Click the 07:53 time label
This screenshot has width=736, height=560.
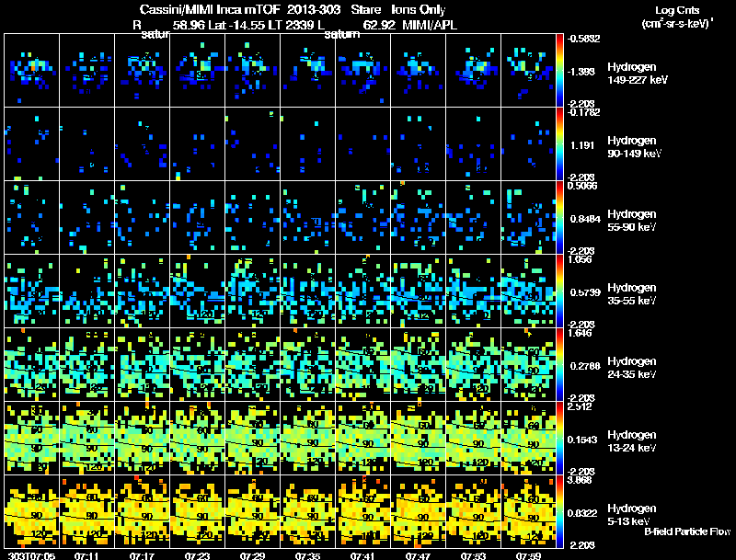473,556
